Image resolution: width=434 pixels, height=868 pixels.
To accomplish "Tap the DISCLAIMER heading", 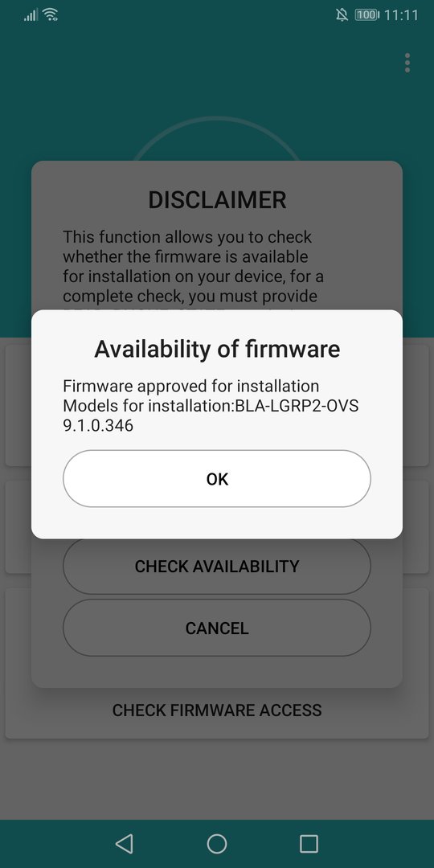I will click(x=217, y=200).
